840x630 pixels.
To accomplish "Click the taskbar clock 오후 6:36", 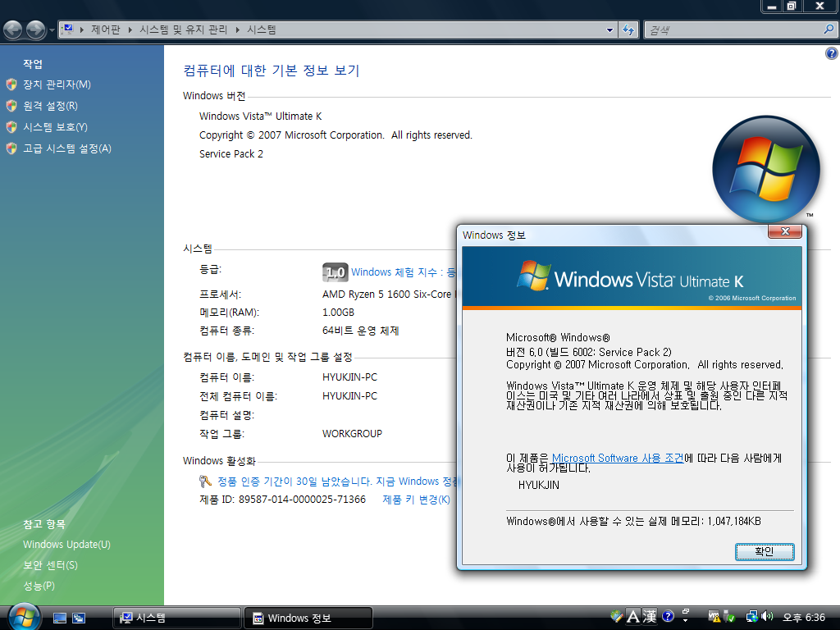I will click(x=804, y=617).
